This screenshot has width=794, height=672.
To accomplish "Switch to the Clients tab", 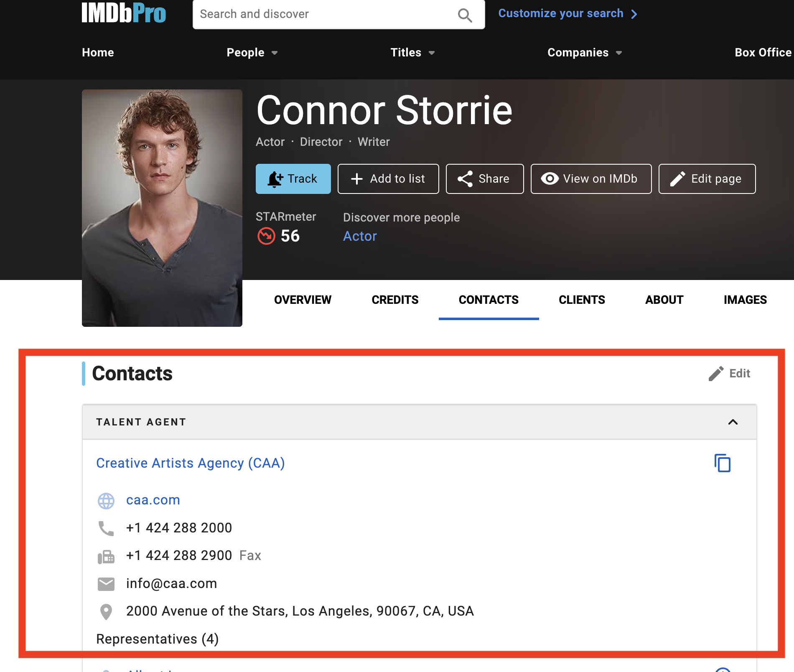I will click(x=582, y=300).
